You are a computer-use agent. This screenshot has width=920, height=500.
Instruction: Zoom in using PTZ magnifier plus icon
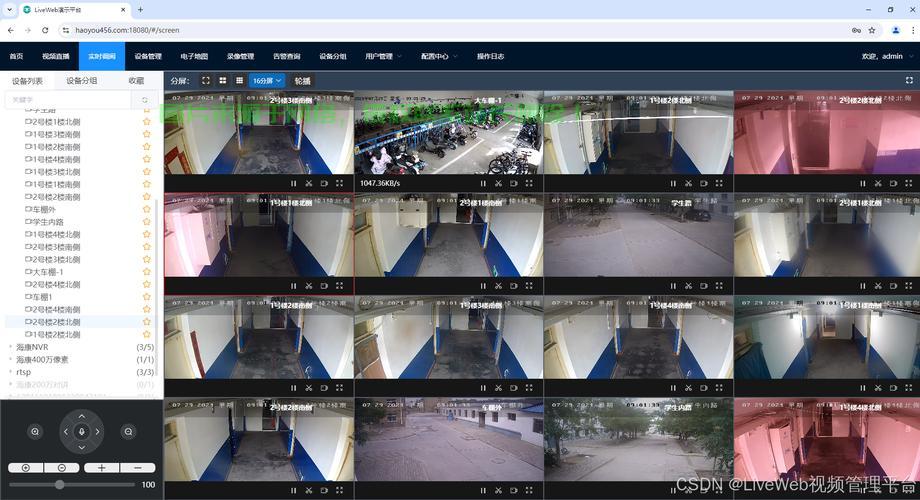pos(35,431)
